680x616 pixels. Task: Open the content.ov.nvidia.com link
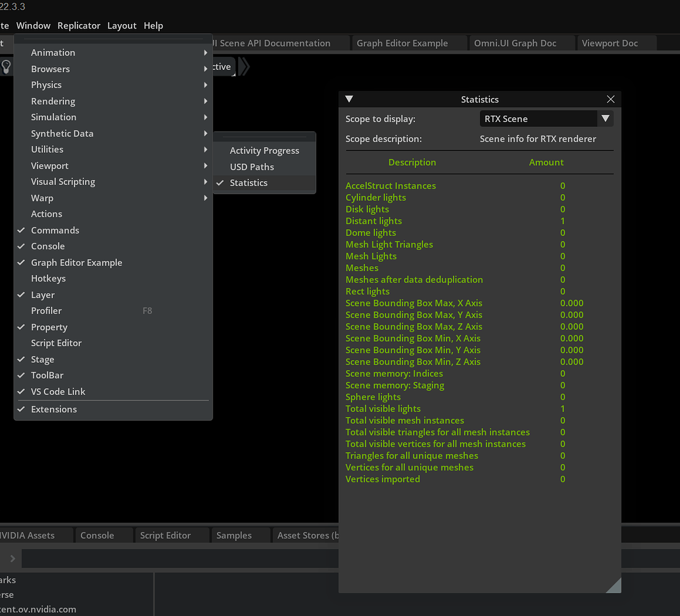coord(39,609)
